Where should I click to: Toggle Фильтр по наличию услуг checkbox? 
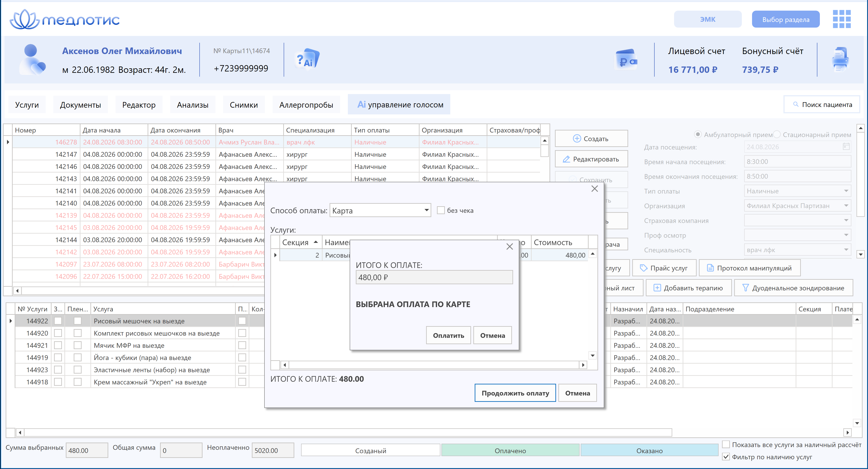pos(726,457)
